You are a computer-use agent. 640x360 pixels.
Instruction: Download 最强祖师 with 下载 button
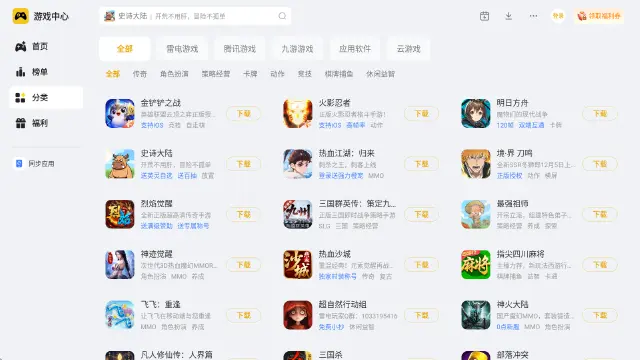click(600, 214)
